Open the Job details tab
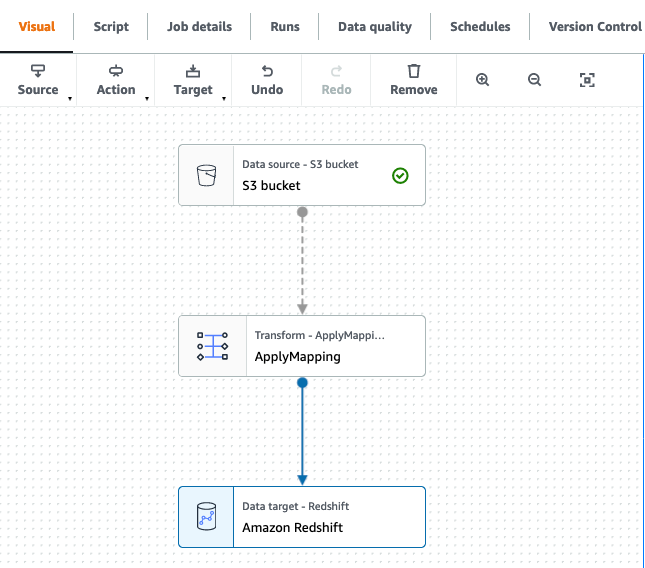Image resolution: width=645 pixels, height=568 pixels. pyautogui.click(x=199, y=27)
